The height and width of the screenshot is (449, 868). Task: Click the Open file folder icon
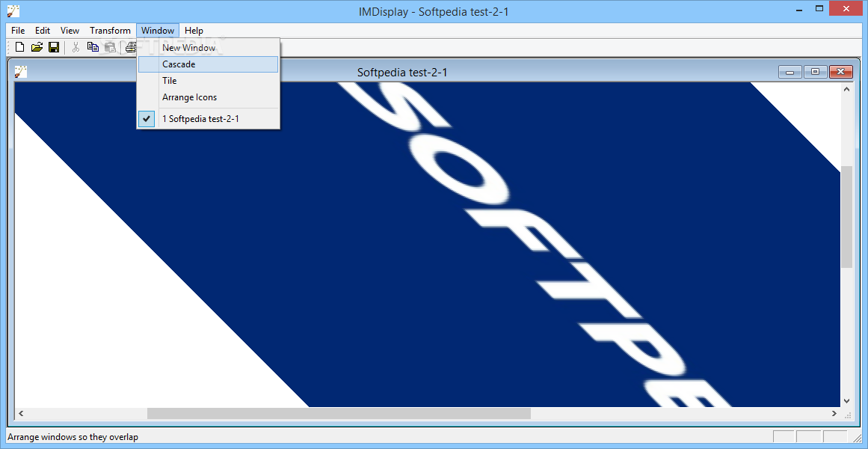37,48
